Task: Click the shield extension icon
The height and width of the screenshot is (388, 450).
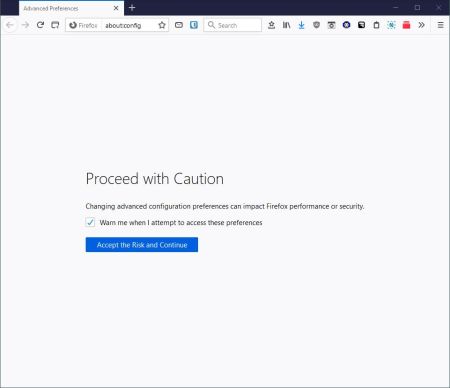Action: pos(316,25)
